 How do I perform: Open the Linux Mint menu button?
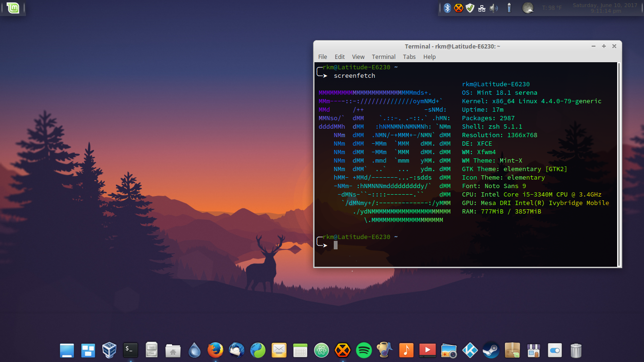[x=13, y=8]
